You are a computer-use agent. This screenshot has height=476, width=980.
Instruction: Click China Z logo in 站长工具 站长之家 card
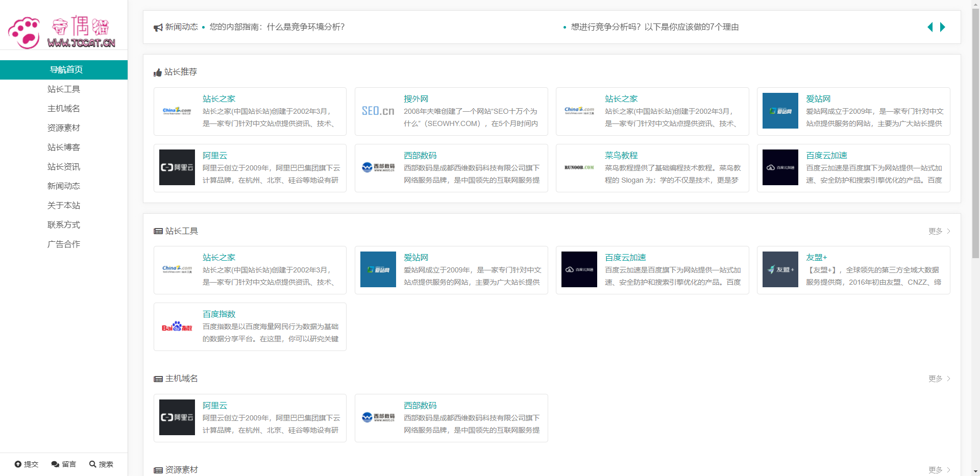tap(177, 269)
